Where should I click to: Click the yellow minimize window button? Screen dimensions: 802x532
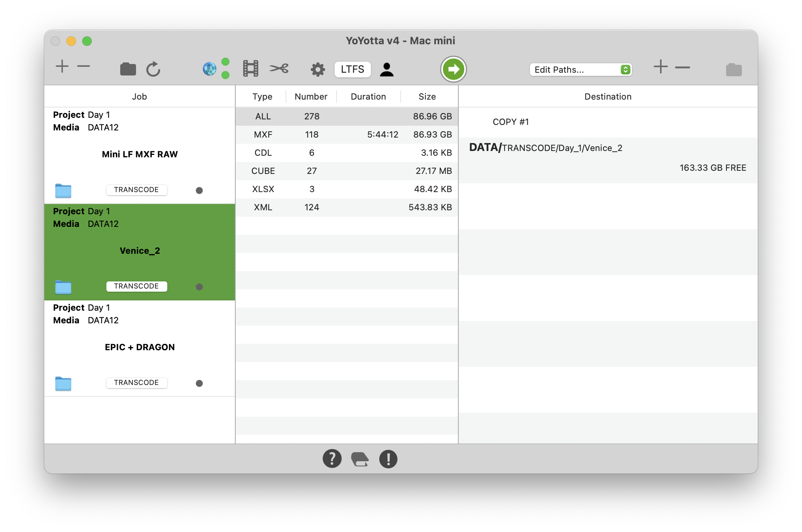71,41
